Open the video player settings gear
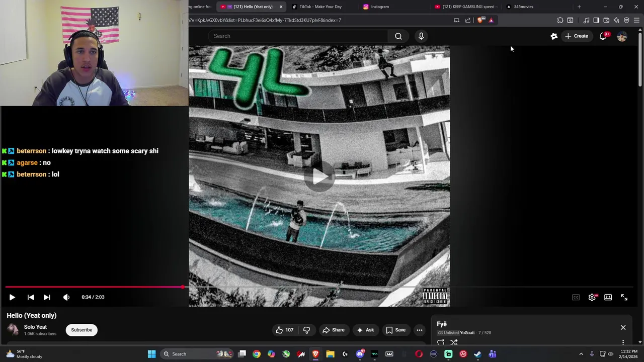Viewport: 644px width, 362px height. (x=592, y=297)
